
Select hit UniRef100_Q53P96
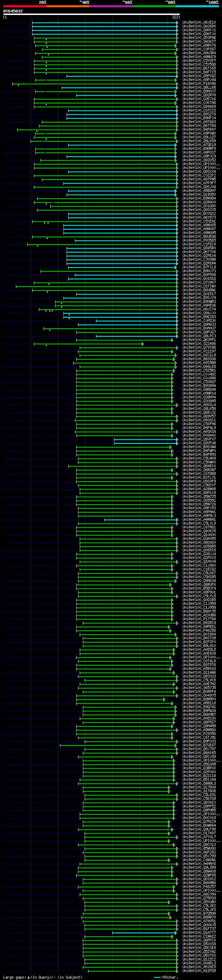199,38
